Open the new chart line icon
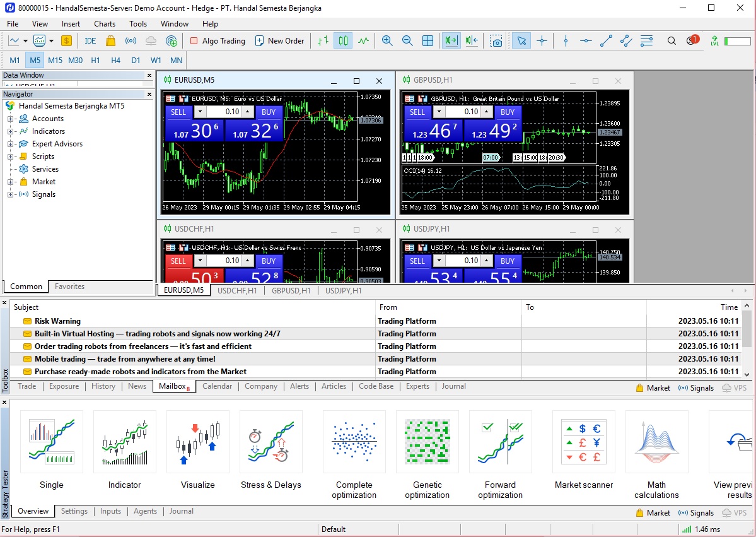This screenshot has height=537, width=756. pos(14,41)
